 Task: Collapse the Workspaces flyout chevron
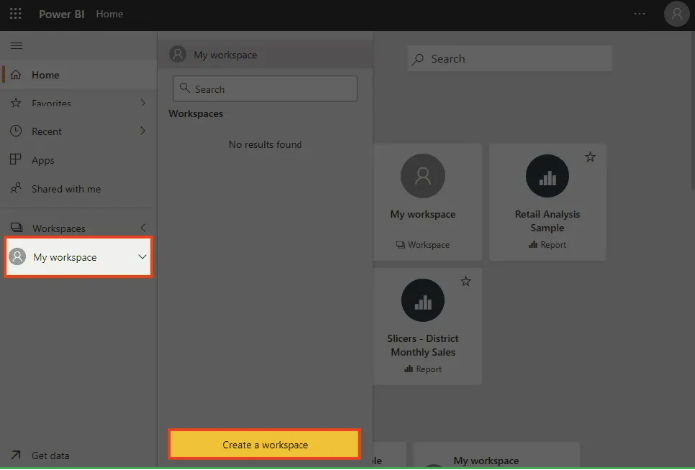[x=143, y=228]
